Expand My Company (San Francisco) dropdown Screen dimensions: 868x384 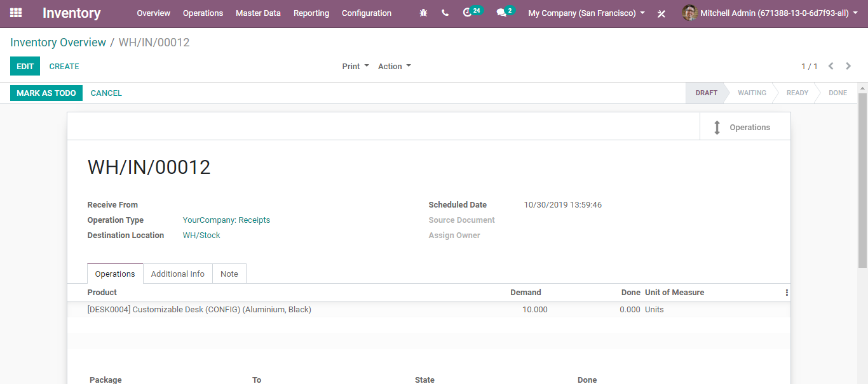click(587, 13)
